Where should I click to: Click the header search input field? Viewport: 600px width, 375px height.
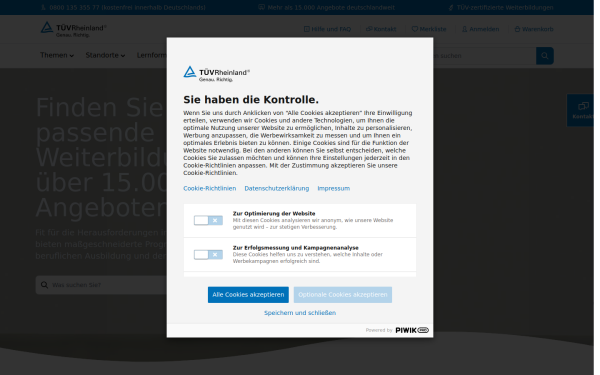click(484, 56)
